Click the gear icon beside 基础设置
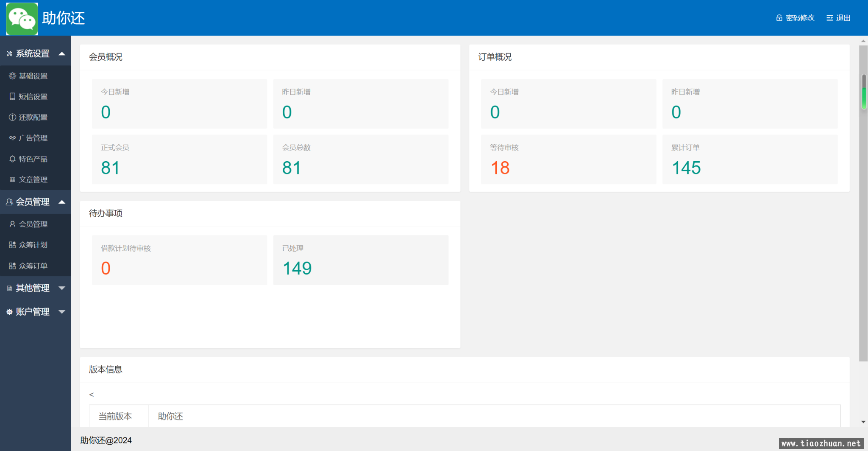Viewport: 868px width, 451px height. click(12, 76)
